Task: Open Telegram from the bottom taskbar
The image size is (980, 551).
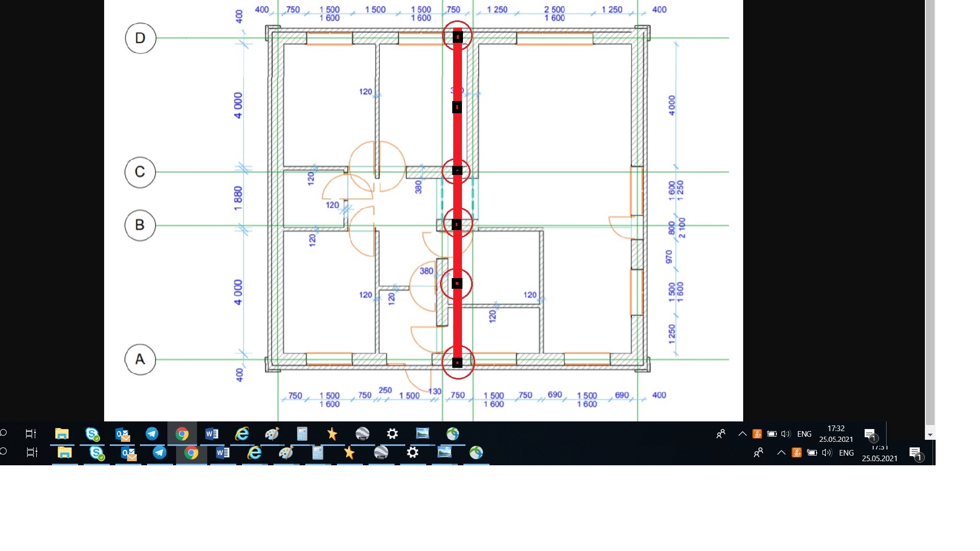Action: (159, 453)
